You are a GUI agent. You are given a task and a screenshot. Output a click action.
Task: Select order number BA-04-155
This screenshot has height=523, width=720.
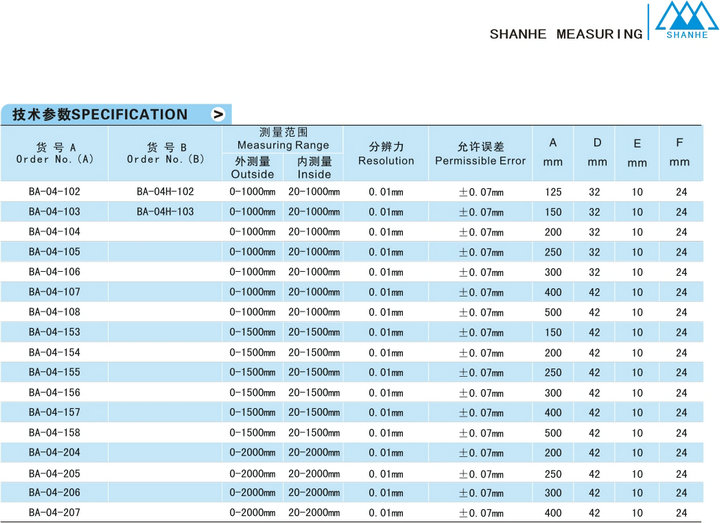[x=54, y=372]
